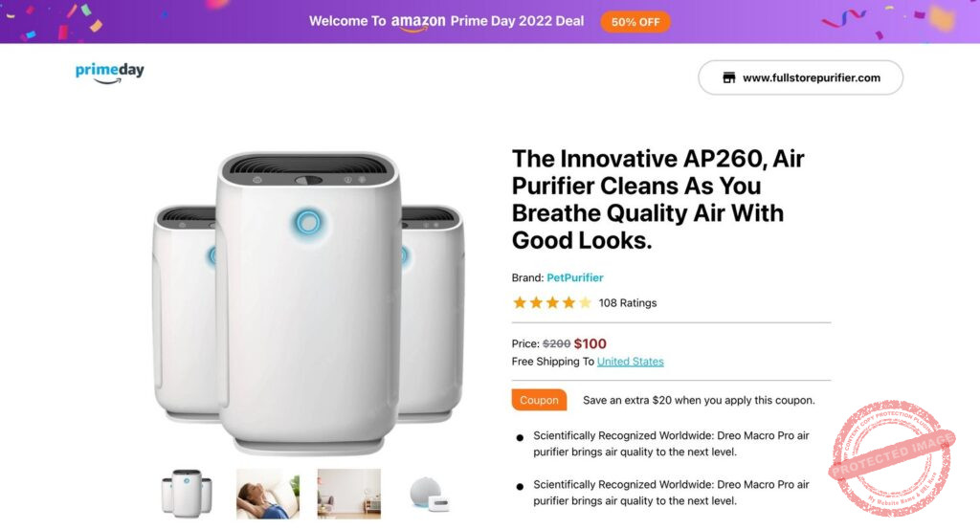Open the www.fullstorepurifier.com store button
980x529 pixels.
point(800,77)
